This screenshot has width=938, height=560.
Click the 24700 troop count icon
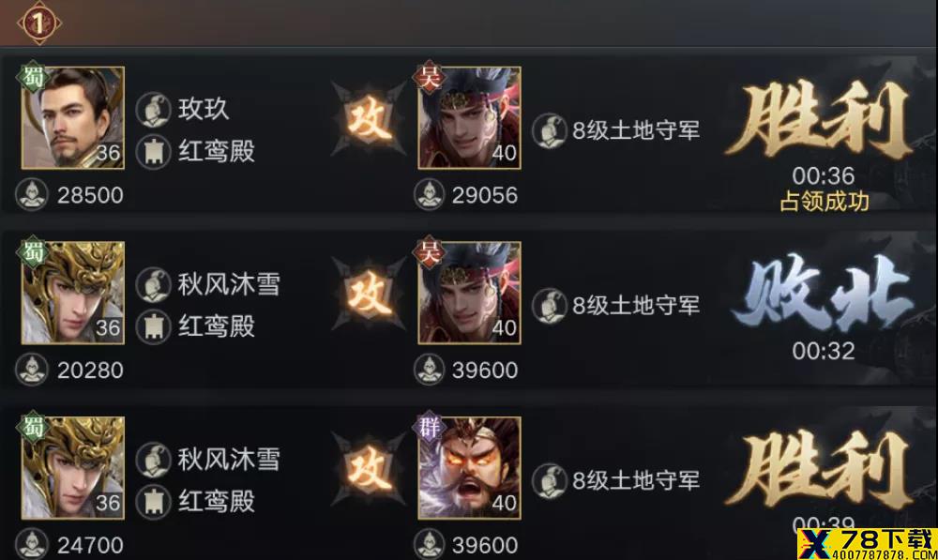click(x=32, y=544)
